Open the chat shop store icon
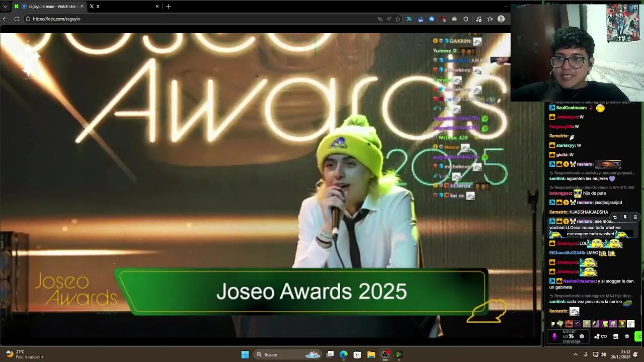Image resolution: width=644 pixels, height=362 pixels. pyautogui.click(x=616, y=336)
